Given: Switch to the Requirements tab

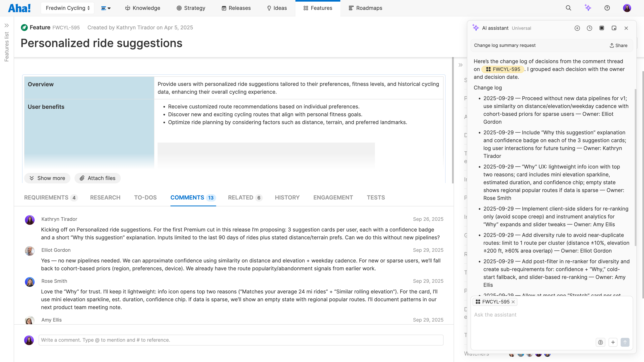Looking at the screenshot, I should click(46, 197).
